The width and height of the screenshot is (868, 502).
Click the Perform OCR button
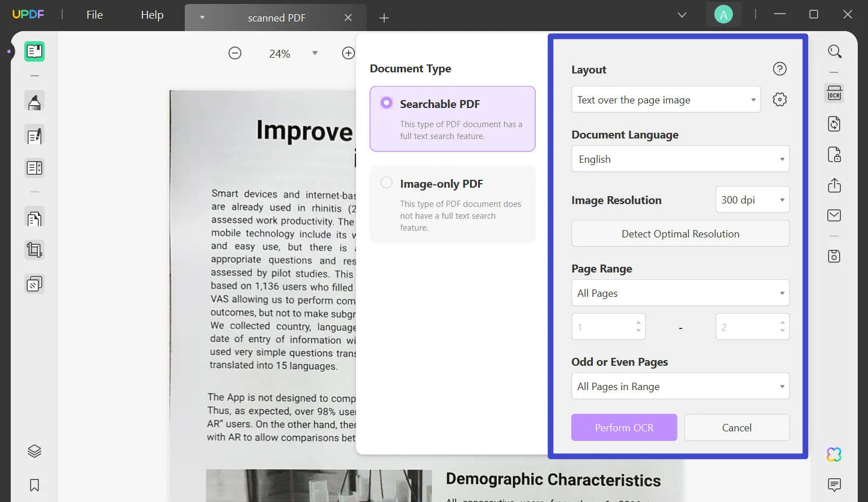pos(624,427)
